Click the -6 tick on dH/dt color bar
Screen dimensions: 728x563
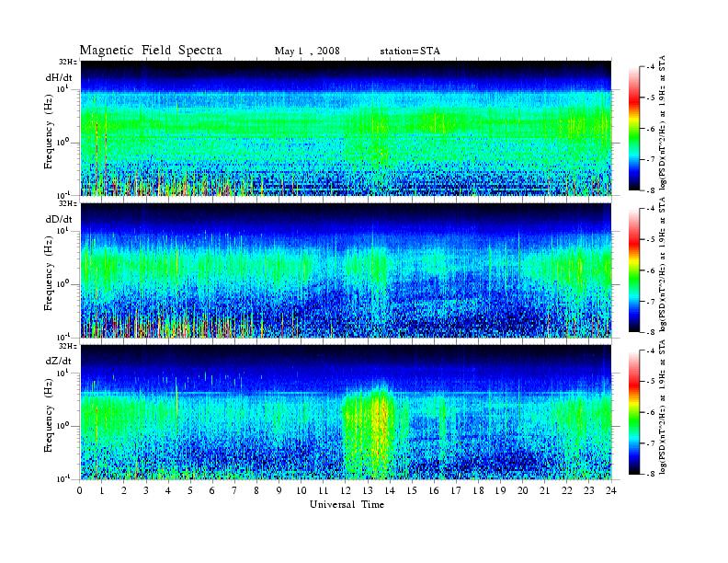click(651, 129)
